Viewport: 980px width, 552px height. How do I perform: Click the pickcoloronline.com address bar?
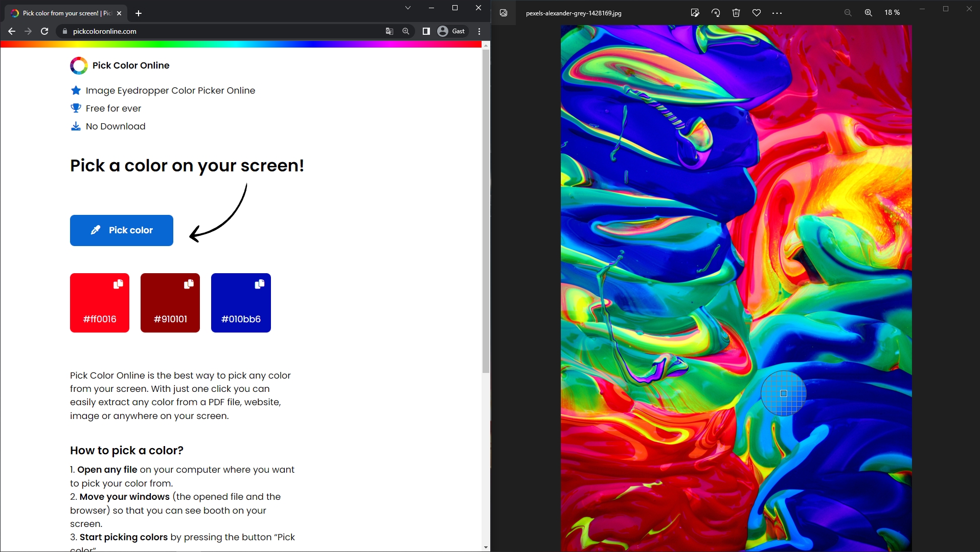pos(104,31)
